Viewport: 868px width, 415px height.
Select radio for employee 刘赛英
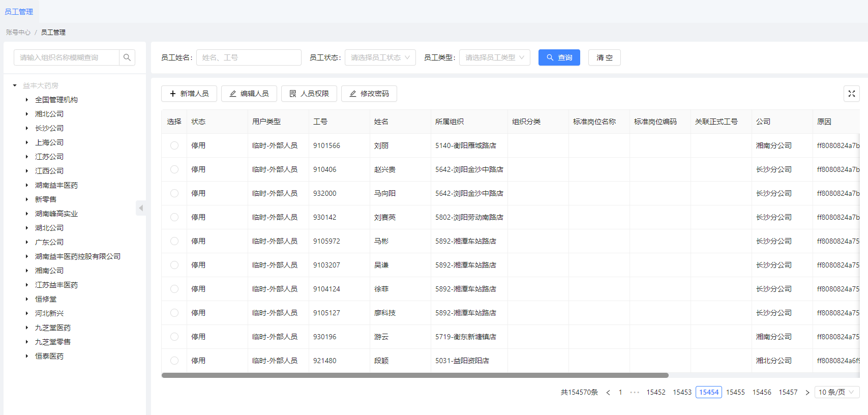[174, 217]
